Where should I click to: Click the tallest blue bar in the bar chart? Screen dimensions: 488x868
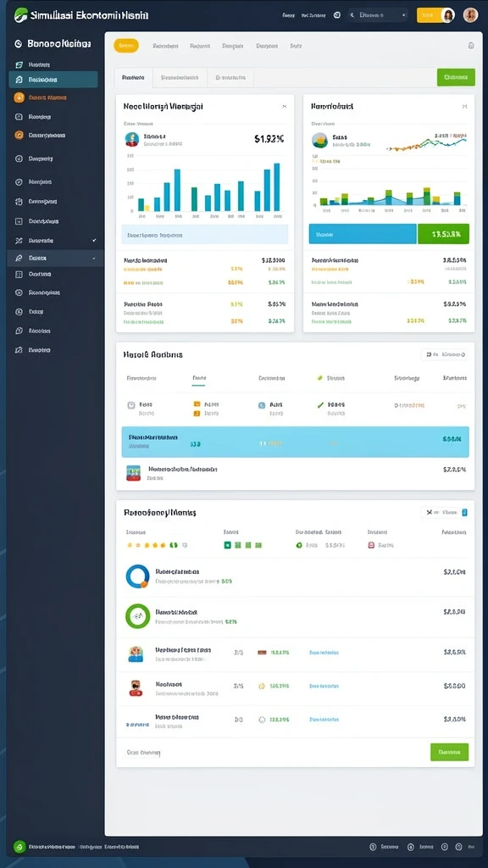(277, 187)
